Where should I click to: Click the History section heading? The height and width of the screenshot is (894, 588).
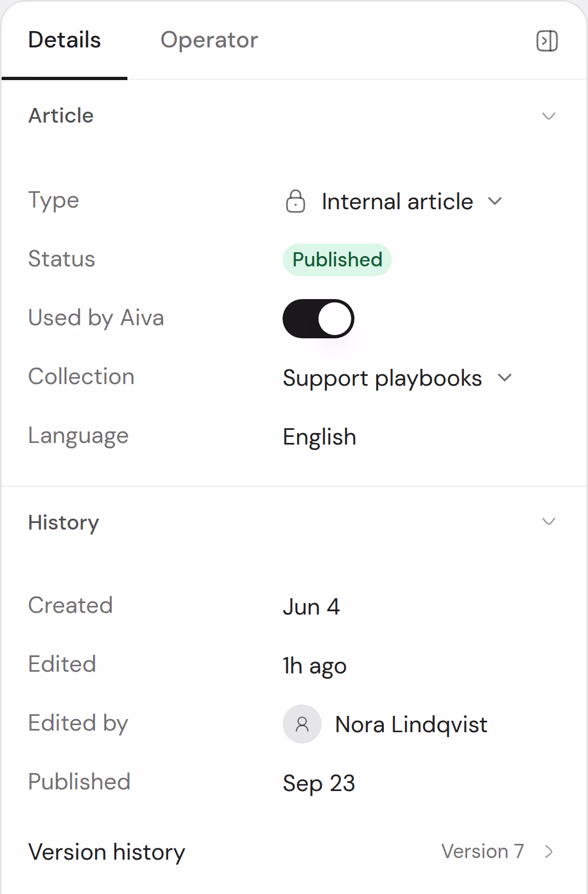pos(64,522)
